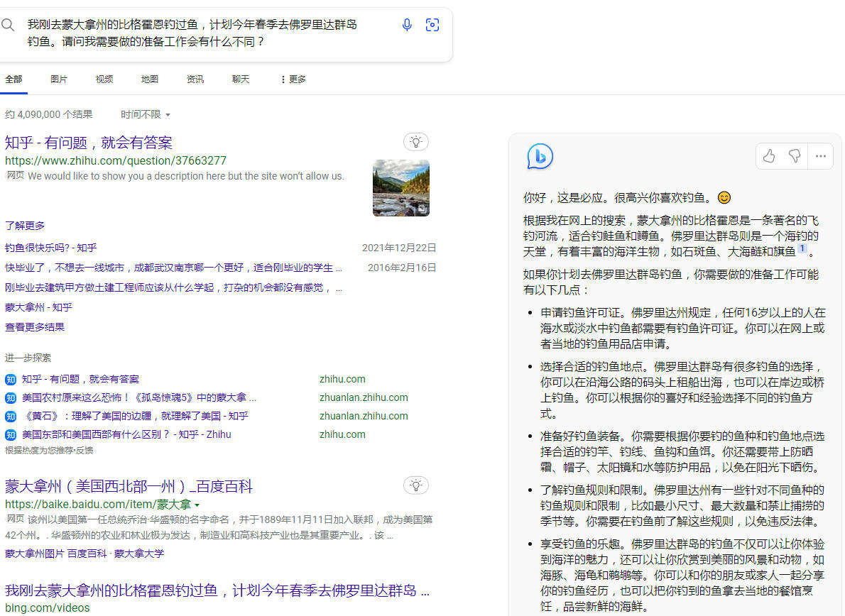Viewport: 845px width, 616px height.
Task: Like the Bing answer with thumbs up
Action: (x=769, y=156)
